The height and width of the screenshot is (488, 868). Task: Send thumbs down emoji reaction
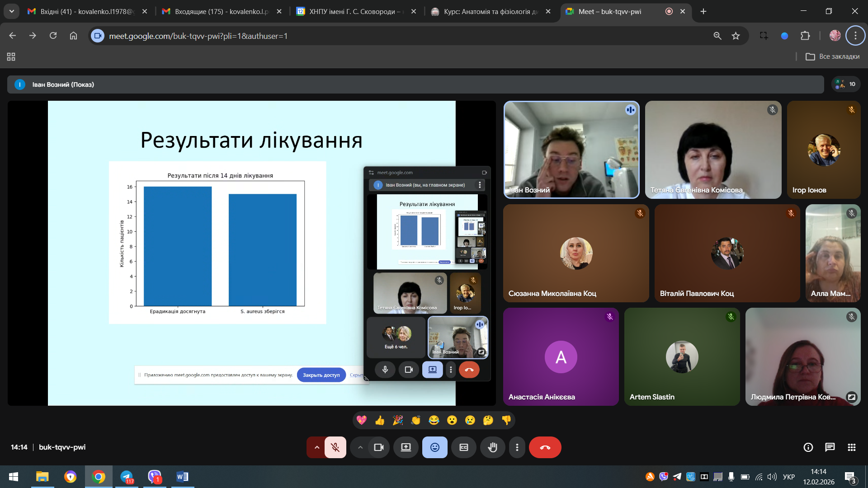506,420
